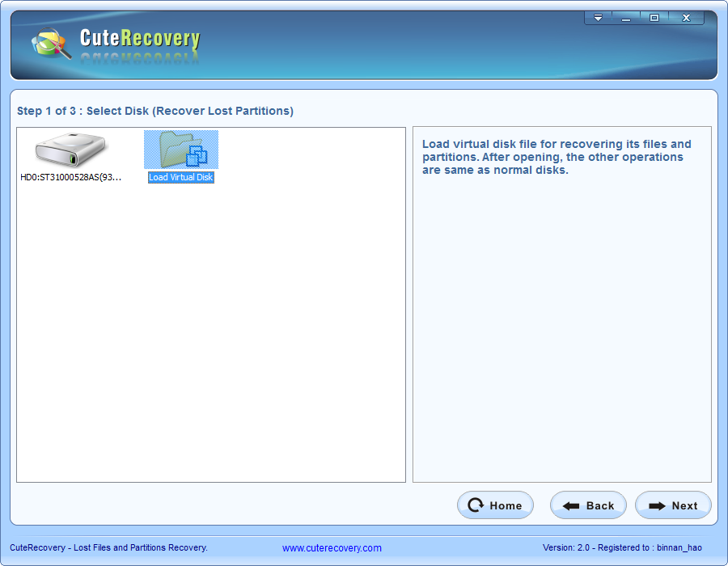This screenshot has height=566, width=728.
Task: Proceed with the Next button
Action: [673, 505]
